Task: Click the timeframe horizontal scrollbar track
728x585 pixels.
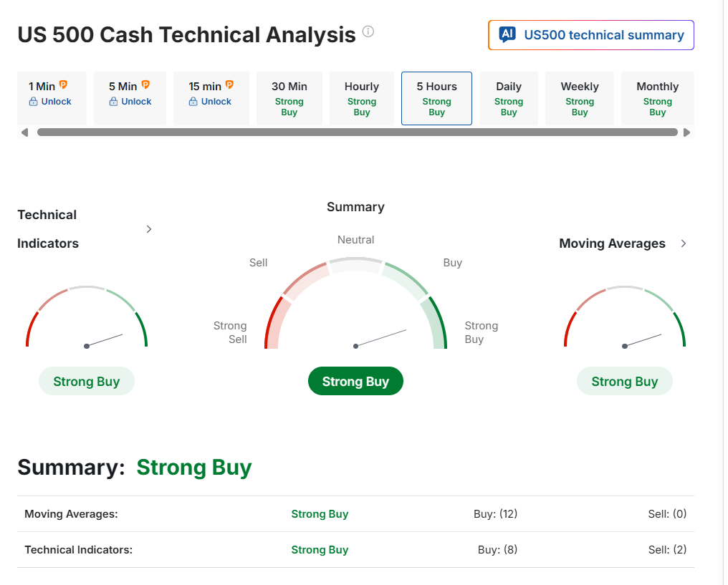Action: click(x=357, y=132)
